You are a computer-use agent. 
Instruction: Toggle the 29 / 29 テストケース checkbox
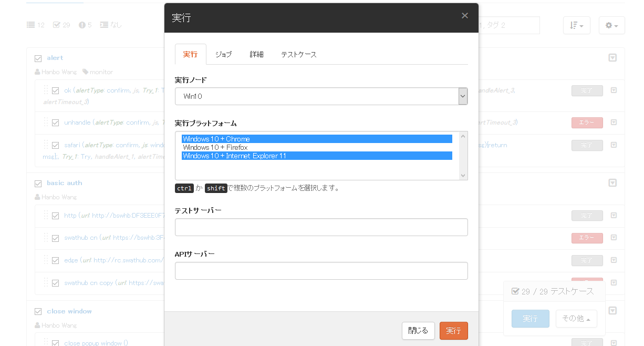point(515,291)
